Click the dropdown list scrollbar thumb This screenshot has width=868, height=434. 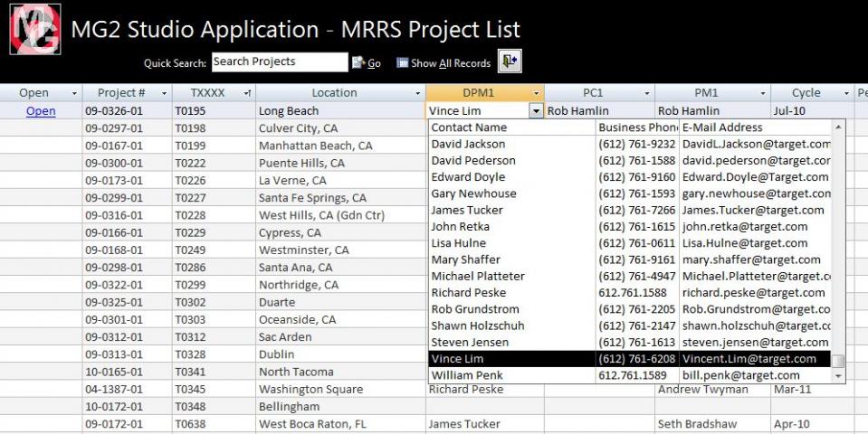pyautogui.click(x=839, y=361)
